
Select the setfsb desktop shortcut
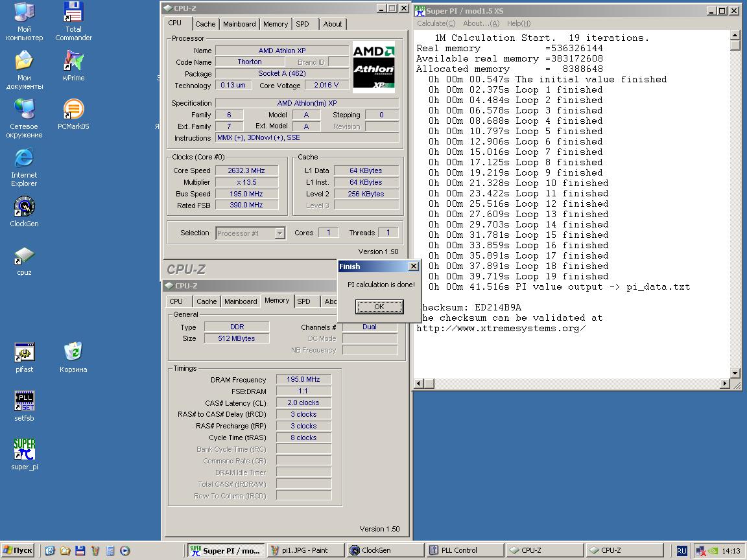pos(24,406)
